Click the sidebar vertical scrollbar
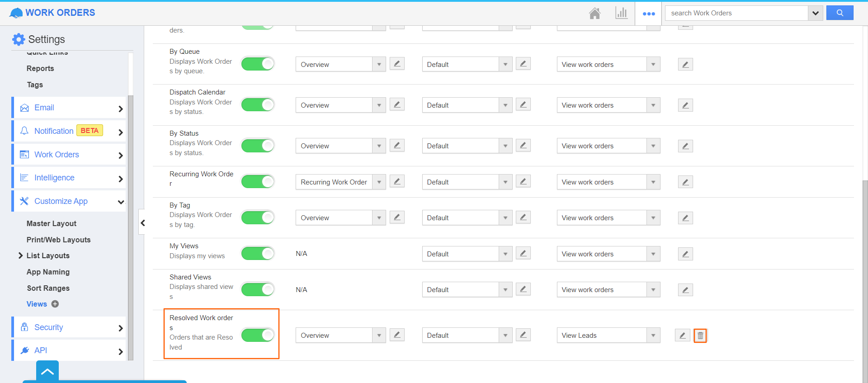 click(x=131, y=227)
